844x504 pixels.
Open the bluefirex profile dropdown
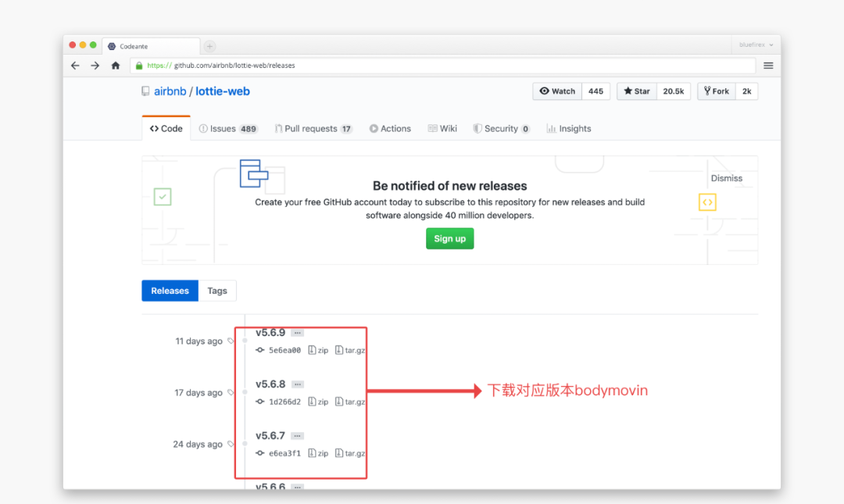[x=756, y=45]
